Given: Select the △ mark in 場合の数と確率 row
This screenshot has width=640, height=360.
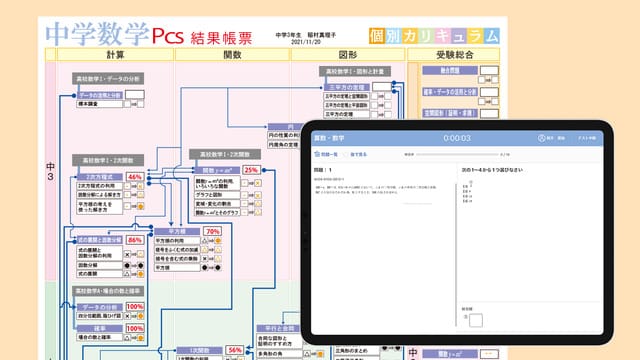Looking at the screenshot, I should coord(127,338).
